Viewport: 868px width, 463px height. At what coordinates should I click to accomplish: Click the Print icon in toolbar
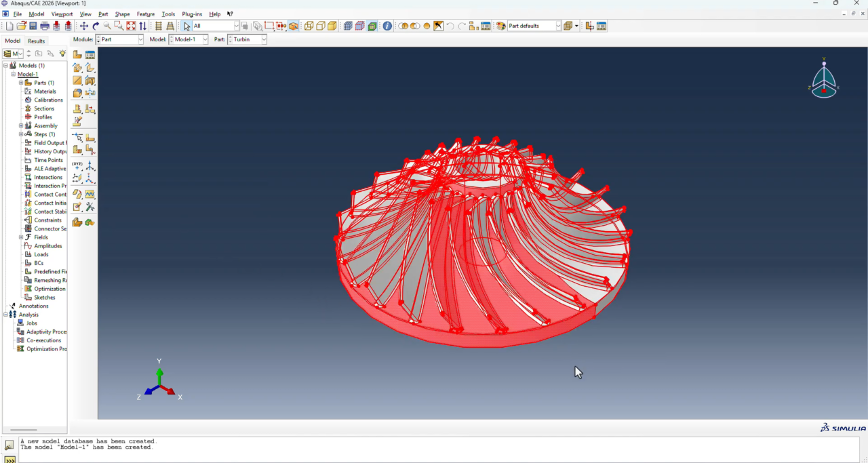click(x=45, y=26)
